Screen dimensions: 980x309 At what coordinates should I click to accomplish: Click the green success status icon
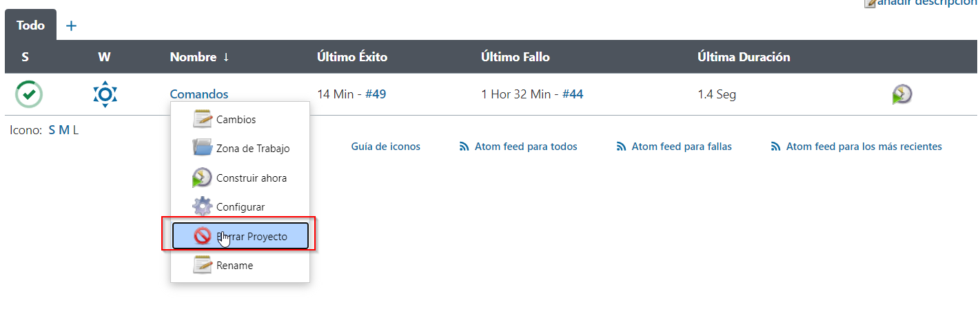[29, 94]
